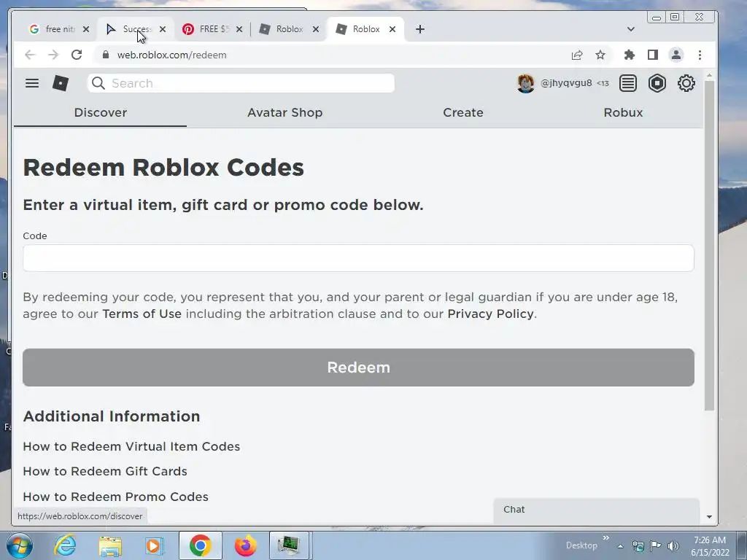
Task: Go forward with the browser forward arrow
Action: (x=53, y=55)
